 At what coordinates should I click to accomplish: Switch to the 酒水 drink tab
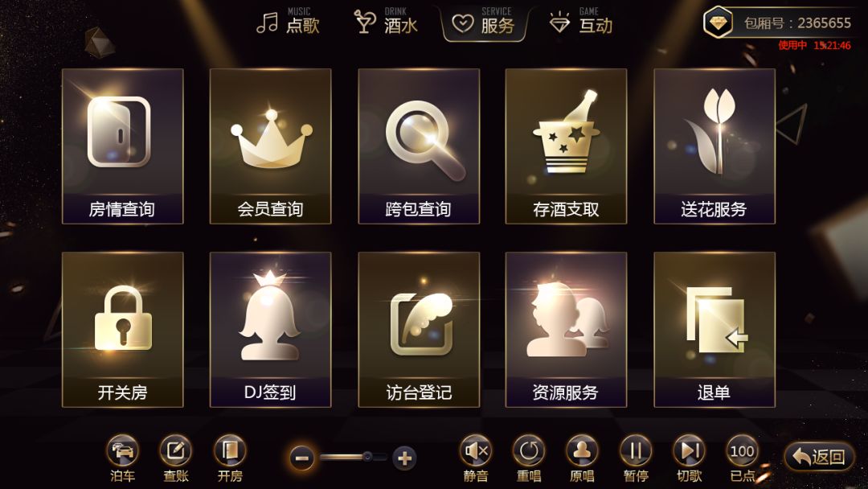coord(386,23)
